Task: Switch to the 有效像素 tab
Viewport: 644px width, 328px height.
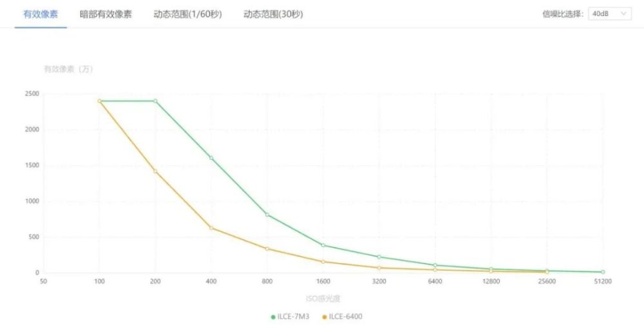Action: [41, 14]
